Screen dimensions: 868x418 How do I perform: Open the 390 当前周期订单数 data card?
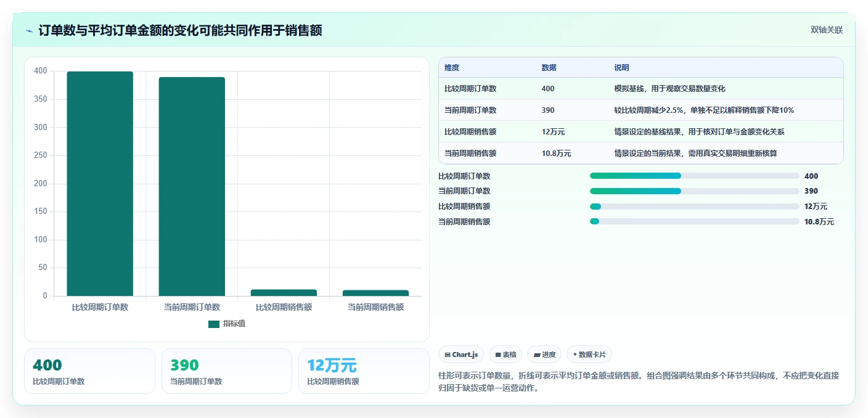[x=227, y=371]
